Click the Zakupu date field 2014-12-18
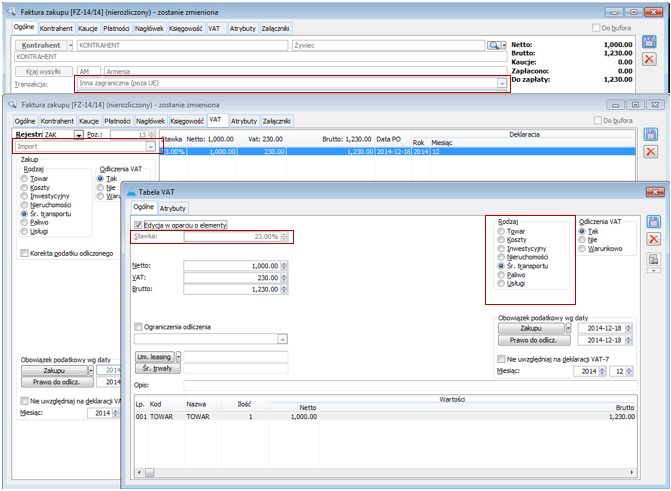Viewport: 671px width, 491px height. pos(605,328)
